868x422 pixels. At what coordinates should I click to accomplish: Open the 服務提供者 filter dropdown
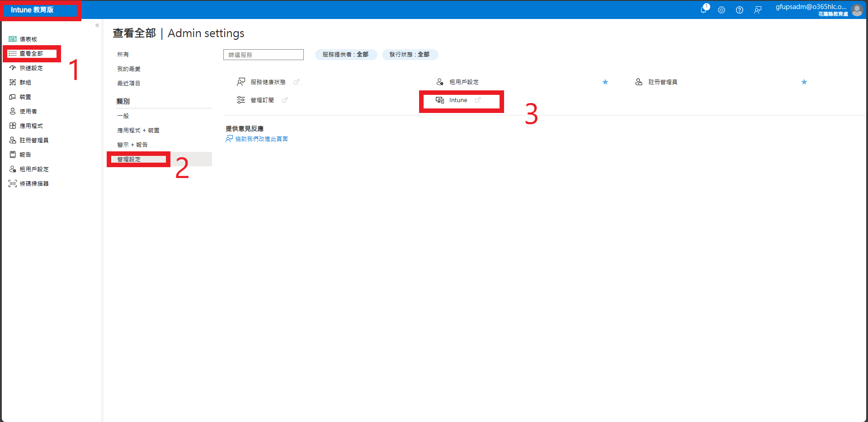[346, 55]
